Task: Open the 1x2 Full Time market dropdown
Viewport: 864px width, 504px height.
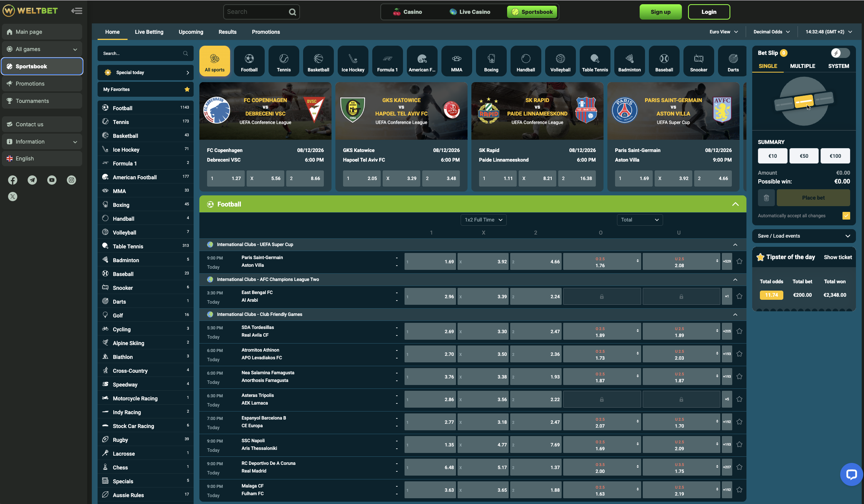Action: click(x=483, y=220)
